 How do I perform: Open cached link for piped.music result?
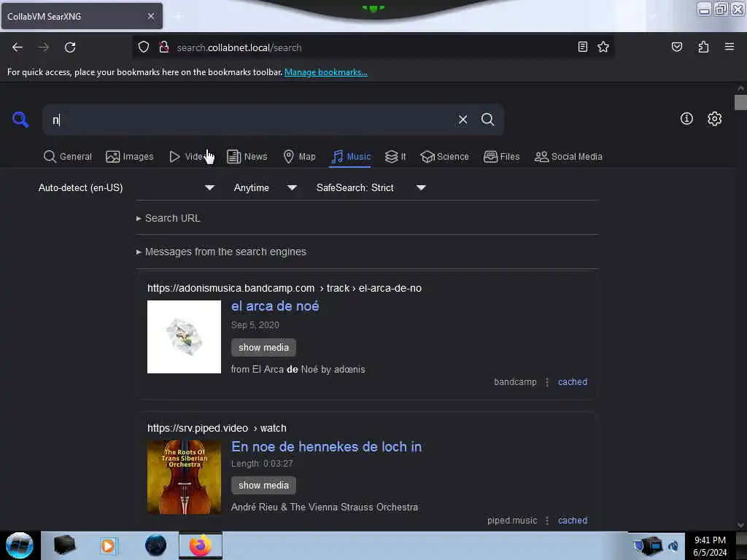(573, 521)
